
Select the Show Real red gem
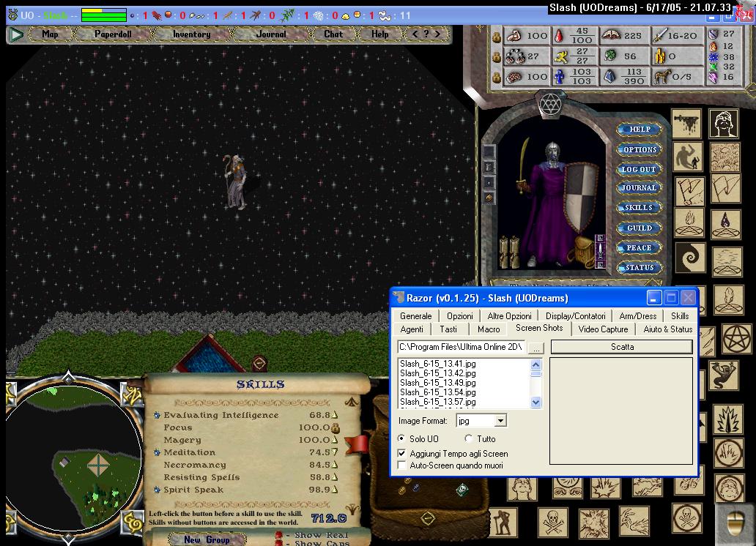point(278,535)
